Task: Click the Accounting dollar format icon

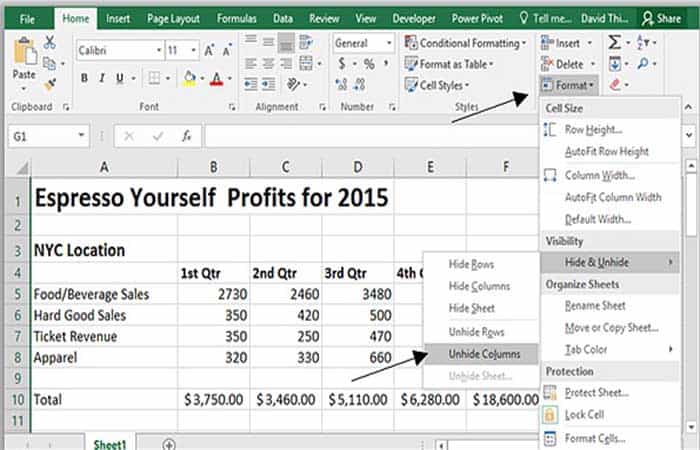Action: pyautogui.click(x=342, y=64)
